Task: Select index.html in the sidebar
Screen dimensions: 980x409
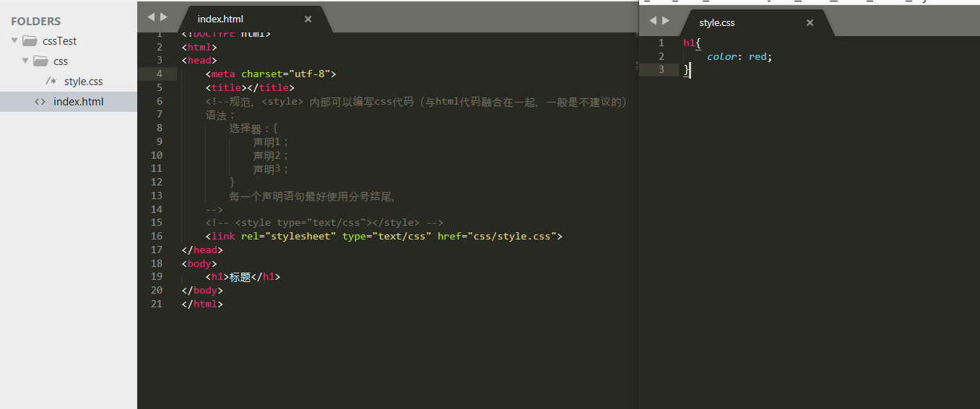Action: (78, 102)
